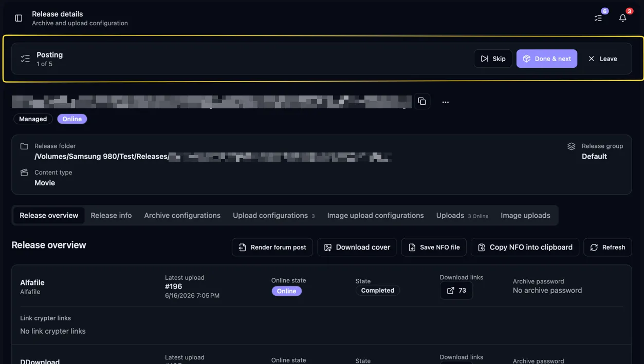
Task: Click Render forum post
Action: tap(272, 247)
